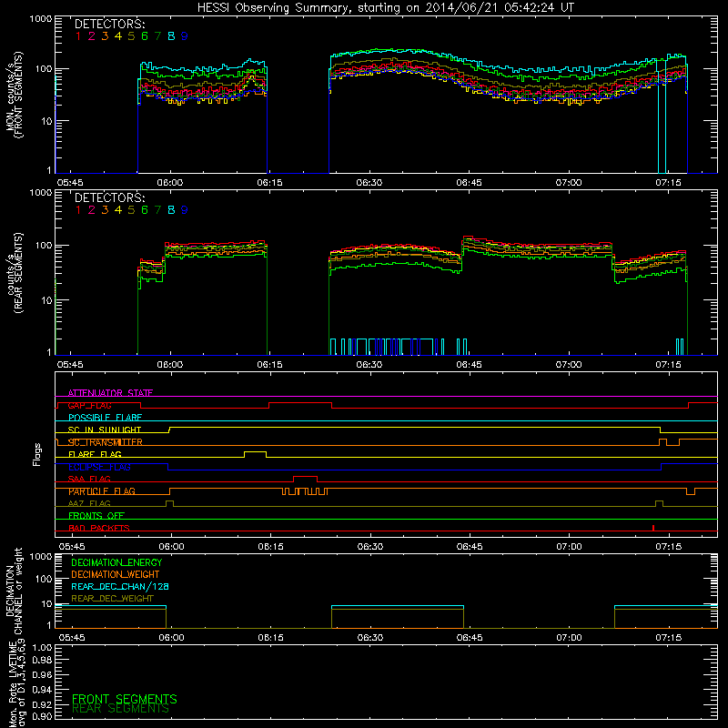The width and height of the screenshot is (728, 728).
Task: Click olive detector 5 in rear segments legend
Action: 131,210
